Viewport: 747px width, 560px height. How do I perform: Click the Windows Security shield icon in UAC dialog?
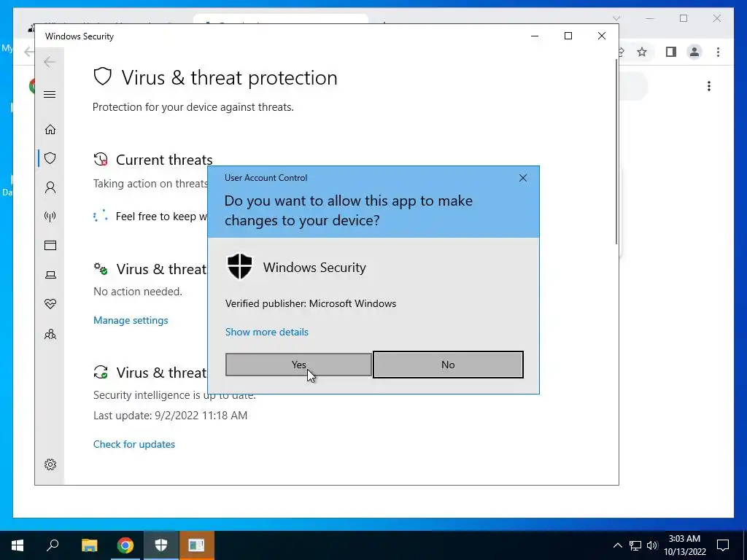[x=239, y=267]
